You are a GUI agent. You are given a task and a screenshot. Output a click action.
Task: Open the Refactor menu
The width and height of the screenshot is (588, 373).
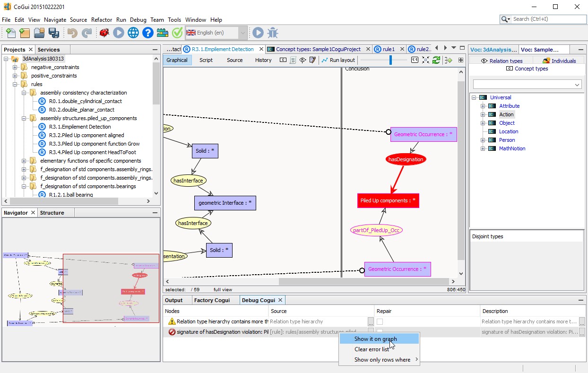tap(102, 20)
